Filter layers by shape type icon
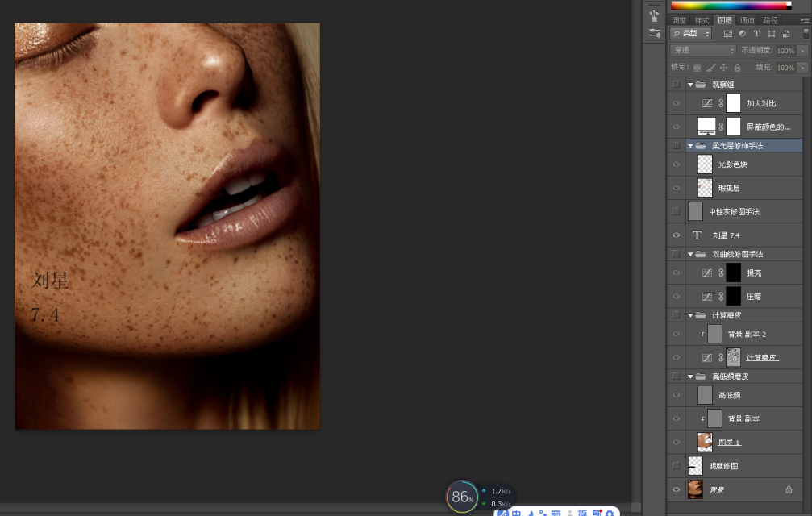Screen dimensions: 812x516 coord(772,34)
